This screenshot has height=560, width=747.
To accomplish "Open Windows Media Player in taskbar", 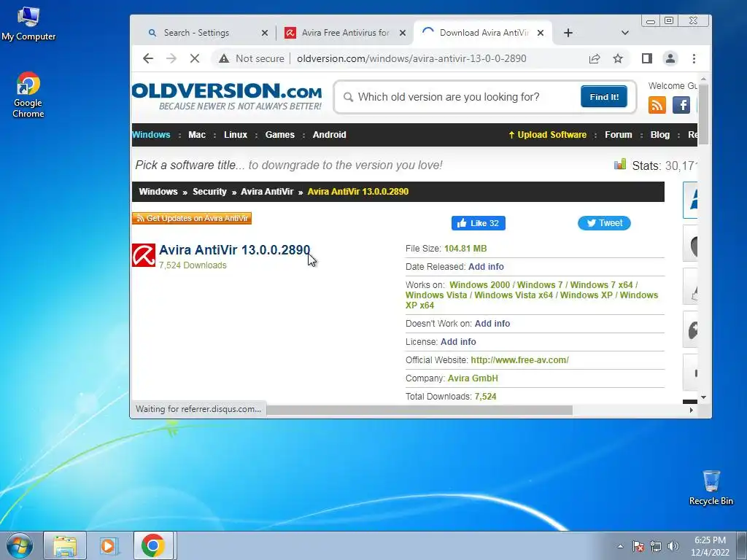I will (x=109, y=545).
